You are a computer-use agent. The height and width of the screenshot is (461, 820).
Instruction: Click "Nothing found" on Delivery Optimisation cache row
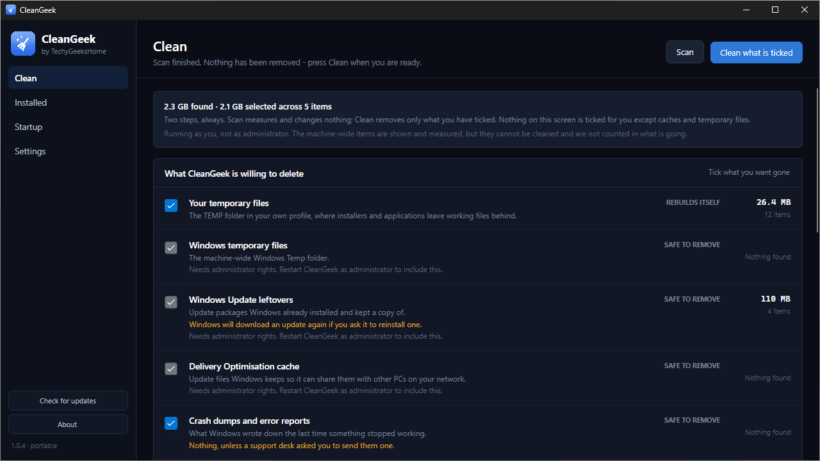[768, 378]
